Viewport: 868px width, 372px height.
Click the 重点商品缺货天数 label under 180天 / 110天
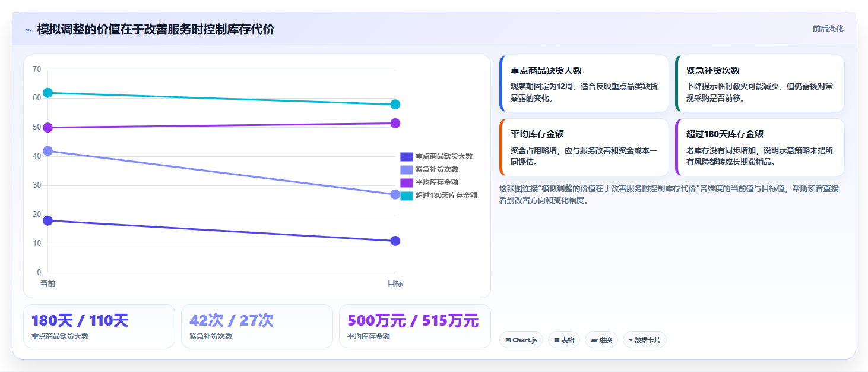60,336
